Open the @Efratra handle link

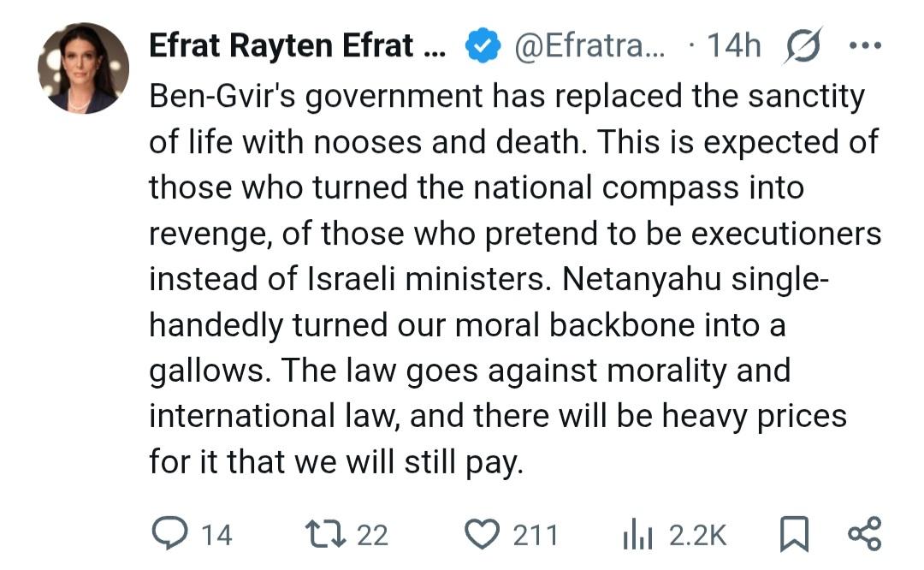[589, 46]
